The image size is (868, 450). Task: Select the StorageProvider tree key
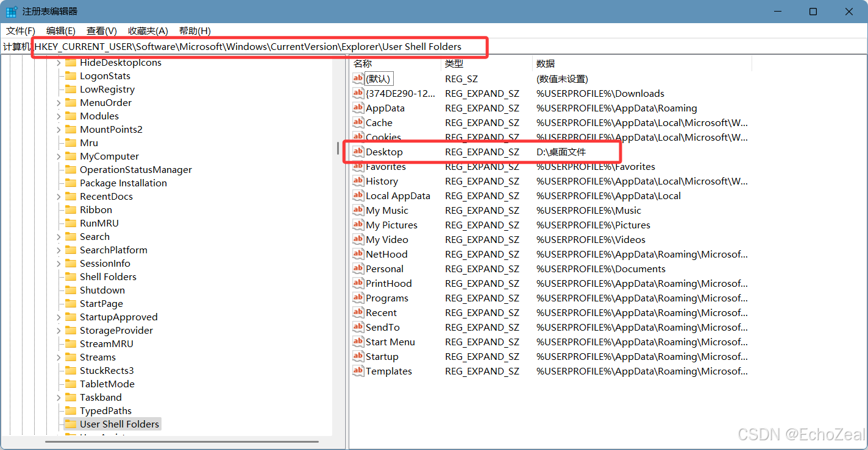coord(116,331)
